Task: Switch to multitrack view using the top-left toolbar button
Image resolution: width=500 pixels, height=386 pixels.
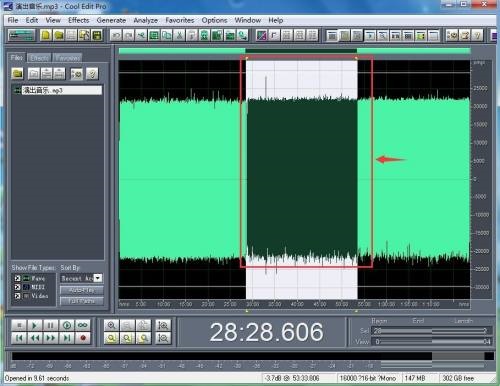Action: pyautogui.click(x=21, y=35)
